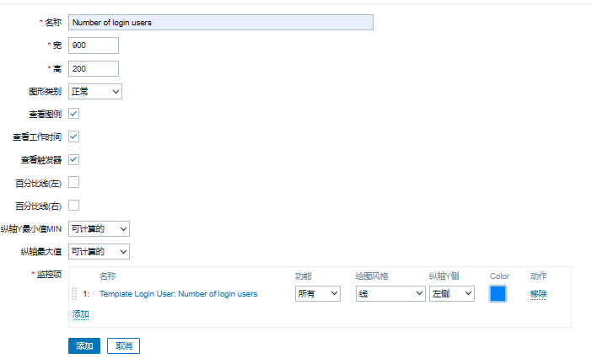
Task: Open the Template Login User item link
Action: (x=178, y=294)
